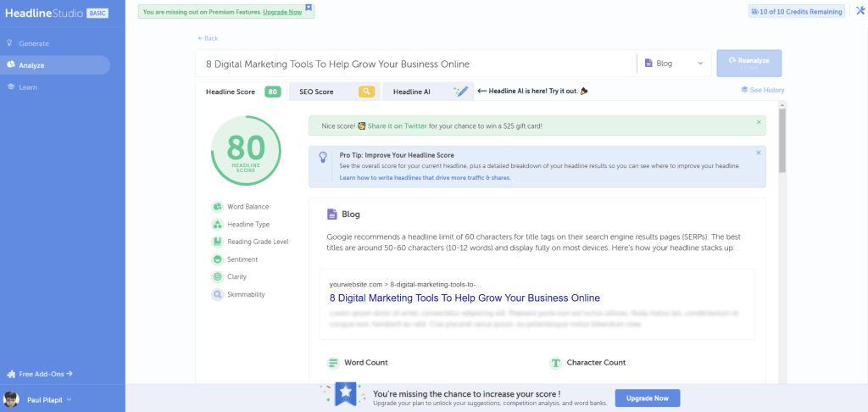The width and height of the screenshot is (868, 412).
Task: Click the user avatar photo
Action: [x=11, y=399]
